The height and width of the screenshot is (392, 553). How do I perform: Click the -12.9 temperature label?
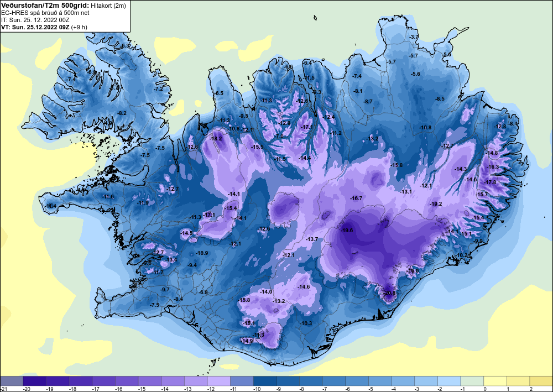pyautogui.click(x=284, y=123)
